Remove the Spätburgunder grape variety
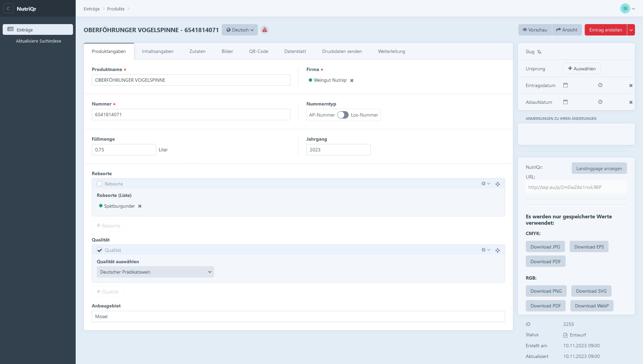This screenshot has width=643, height=364. (x=140, y=206)
